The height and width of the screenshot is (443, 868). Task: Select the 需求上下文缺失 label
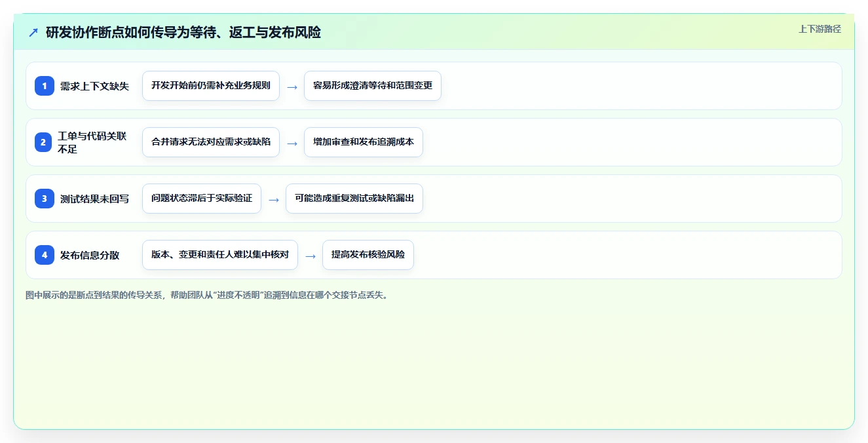94,86
